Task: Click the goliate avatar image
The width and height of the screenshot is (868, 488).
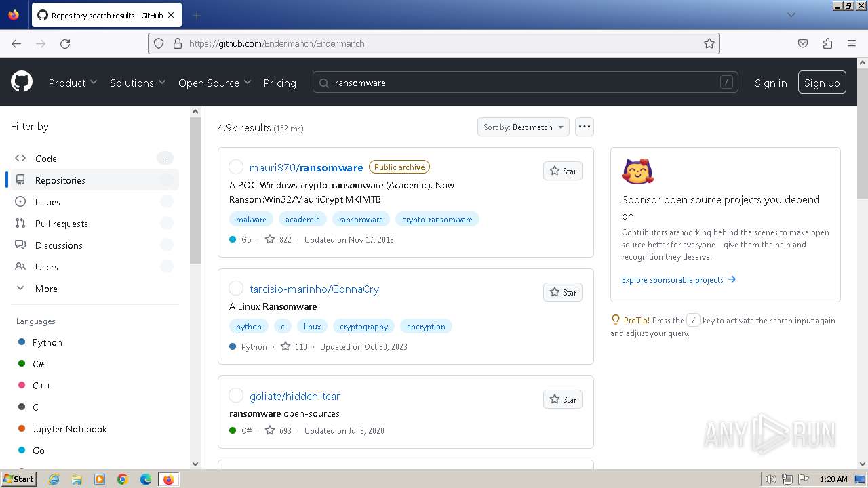Action: [x=236, y=395]
